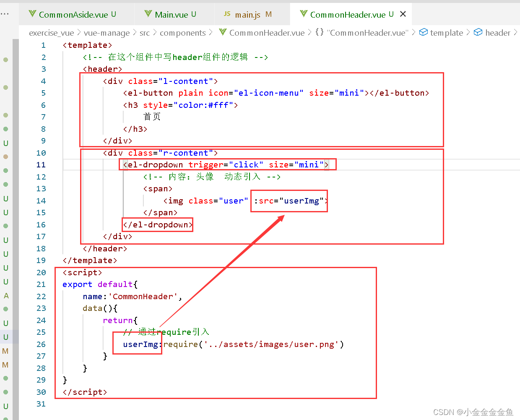Click the "r-content" class value
The width and height of the screenshot is (520, 420).
(x=186, y=153)
